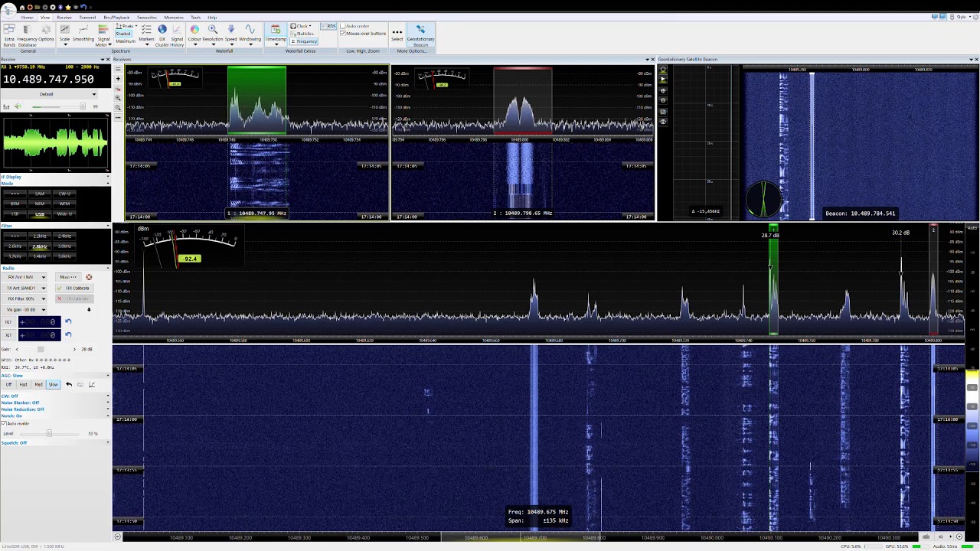Viewport: 980px width, 551px height.
Task: Click the Select three-dots icon
Action: pos(397,34)
